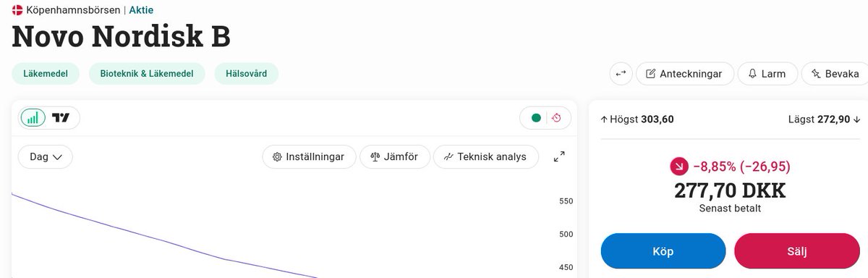Click the −8,85% (−26,95) change text
The image size is (868, 278).
pyautogui.click(x=741, y=167)
